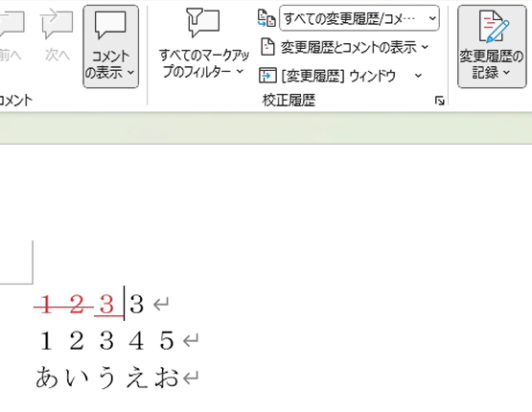This screenshot has height=412, width=532.
Task: Toggle 変更履歴の記録 pencil icon
Action: tap(493, 27)
